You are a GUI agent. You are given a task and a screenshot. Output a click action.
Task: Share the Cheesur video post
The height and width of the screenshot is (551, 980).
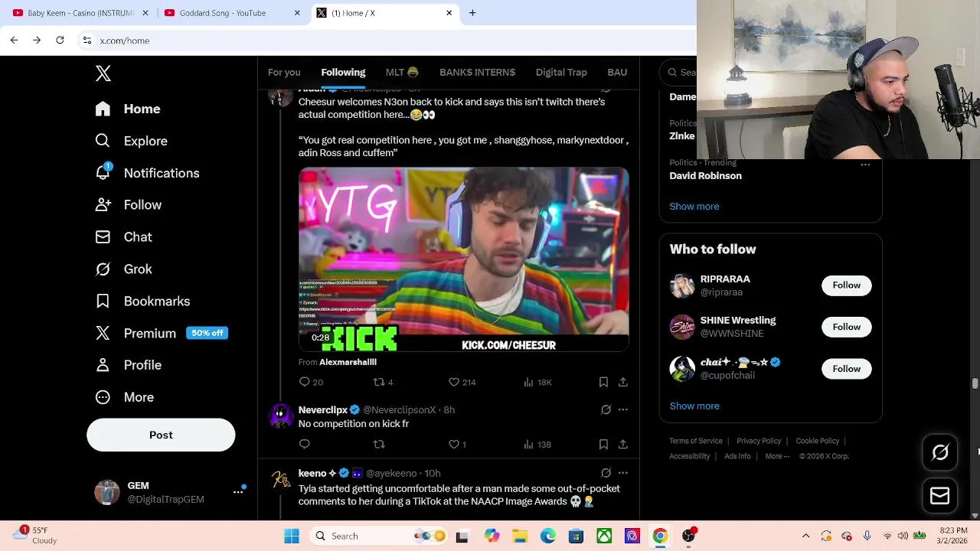(x=623, y=382)
